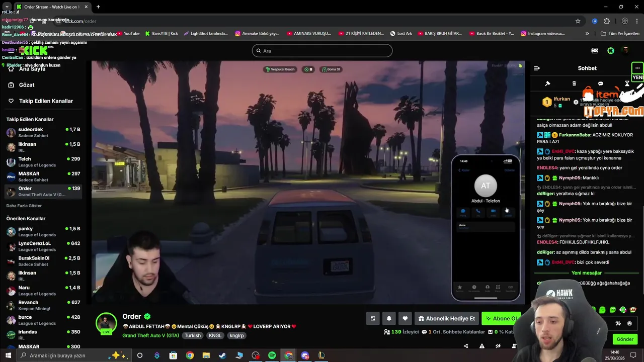644x362 pixels.
Task: Click the notification bell under the stream
Action: [389, 318]
